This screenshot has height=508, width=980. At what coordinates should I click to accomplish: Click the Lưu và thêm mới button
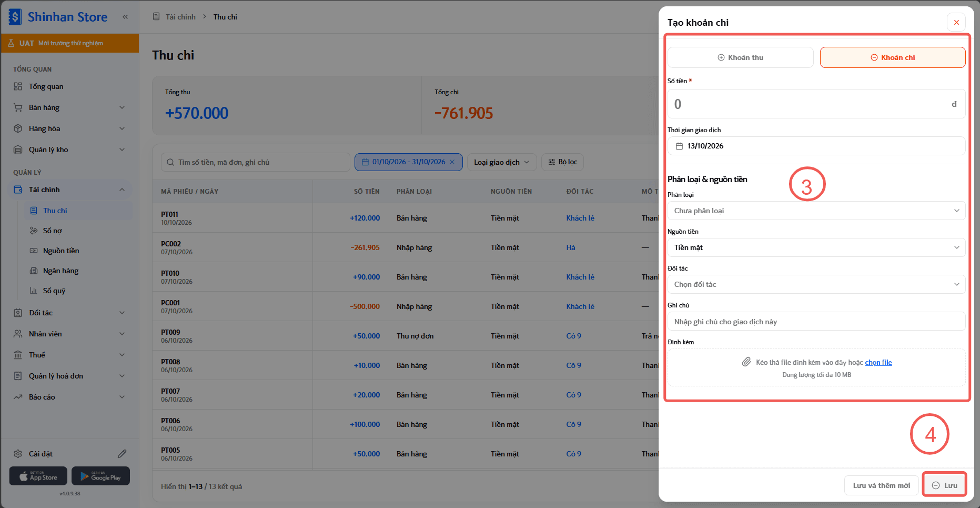click(882, 485)
